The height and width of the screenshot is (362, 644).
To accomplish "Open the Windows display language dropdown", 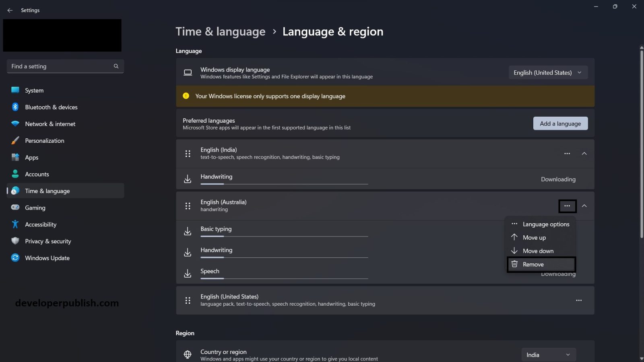I will [x=548, y=72].
